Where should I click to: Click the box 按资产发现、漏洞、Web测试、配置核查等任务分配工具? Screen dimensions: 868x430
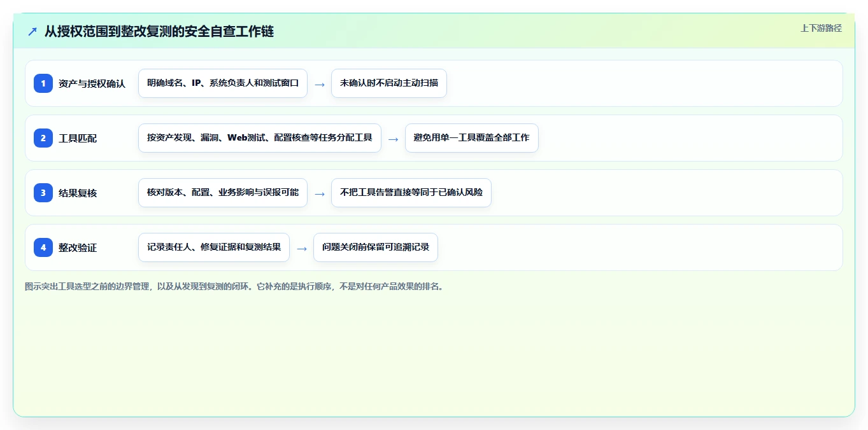tap(260, 138)
